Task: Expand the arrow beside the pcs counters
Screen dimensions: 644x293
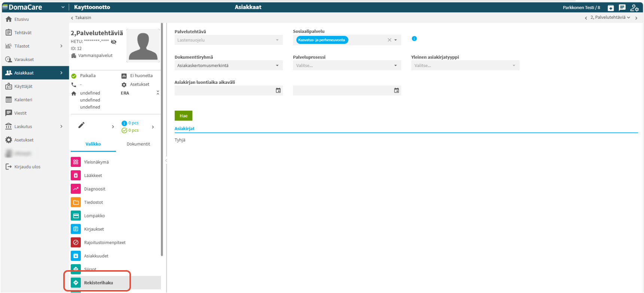Action: pos(153,127)
